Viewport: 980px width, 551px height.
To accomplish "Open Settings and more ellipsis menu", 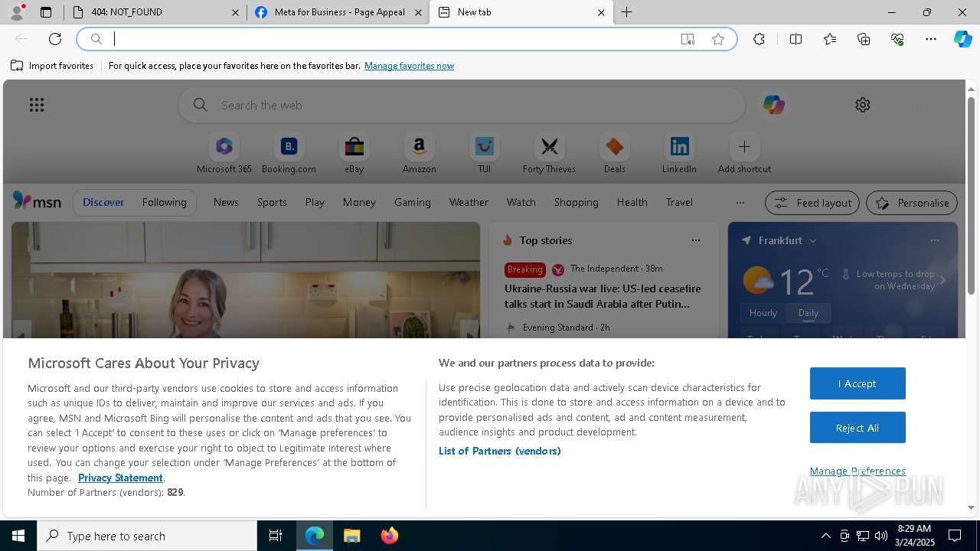I will click(x=931, y=39).
